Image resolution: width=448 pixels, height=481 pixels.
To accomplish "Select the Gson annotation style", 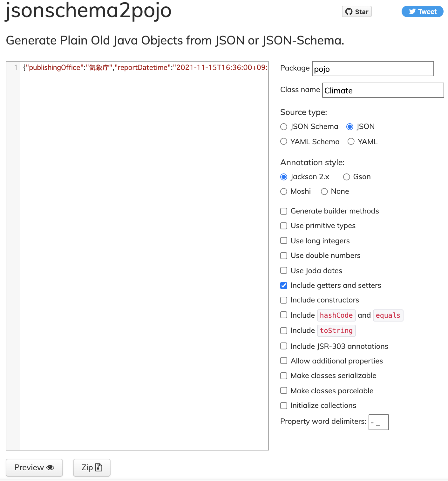I will pyautogui.click(x=346, y=177).
